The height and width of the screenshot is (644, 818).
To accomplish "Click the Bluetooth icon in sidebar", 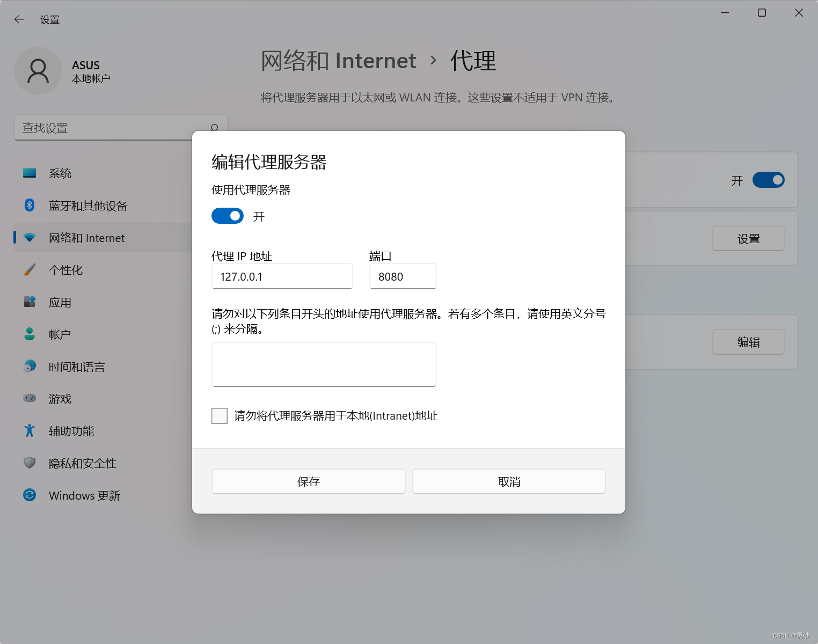I will point(30,205).
